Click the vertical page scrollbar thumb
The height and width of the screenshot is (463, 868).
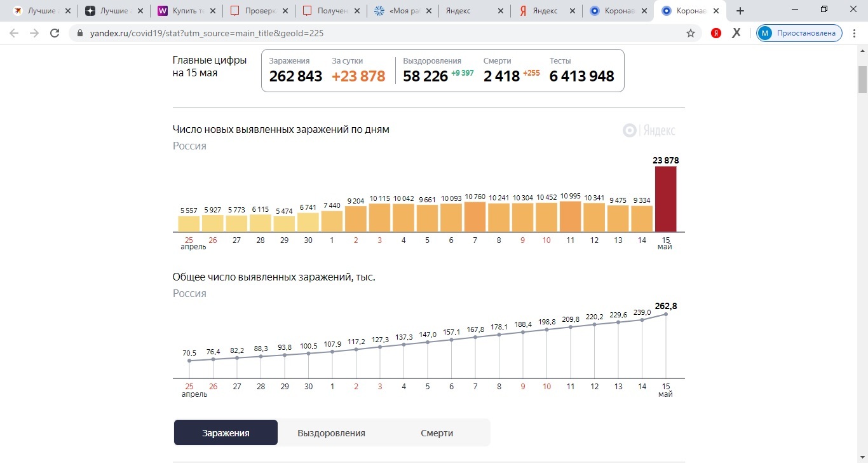click(862, 79)
